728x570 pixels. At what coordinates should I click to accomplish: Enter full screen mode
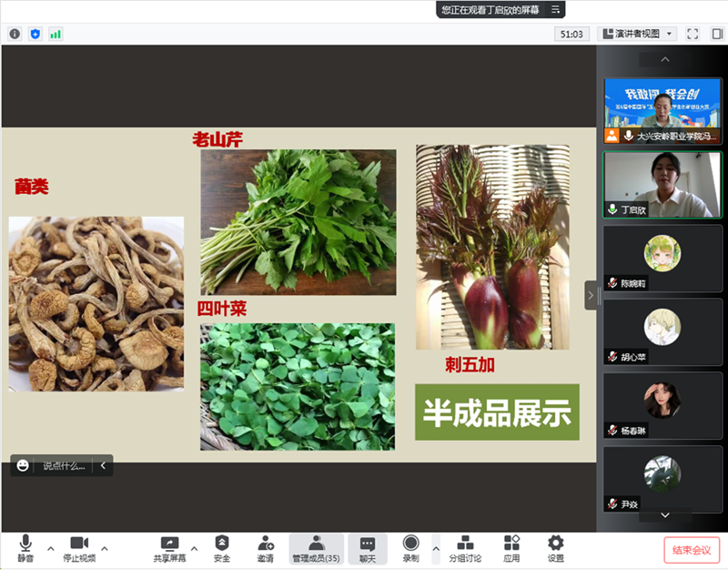(x=693, y=34)
